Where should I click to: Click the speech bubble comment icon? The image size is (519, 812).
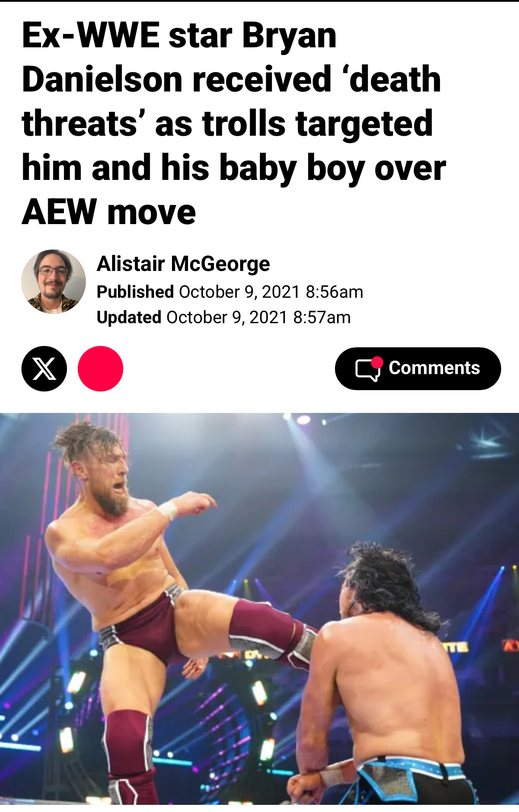coord(368,370)
